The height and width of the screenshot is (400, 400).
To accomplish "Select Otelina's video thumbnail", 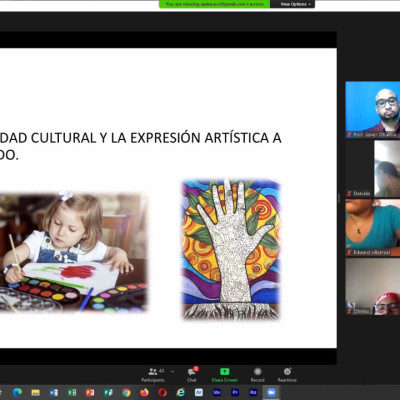I will [x=373, y=287].
